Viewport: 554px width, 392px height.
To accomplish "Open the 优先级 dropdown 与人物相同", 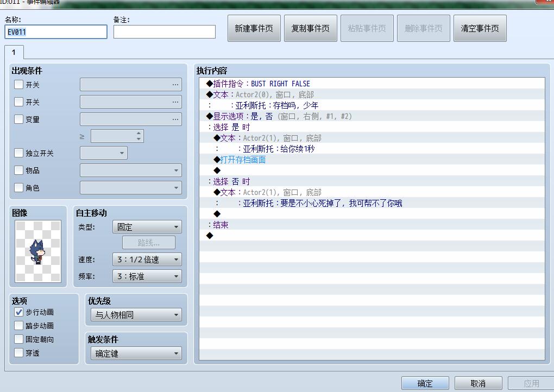I will [x=136, y=315].
